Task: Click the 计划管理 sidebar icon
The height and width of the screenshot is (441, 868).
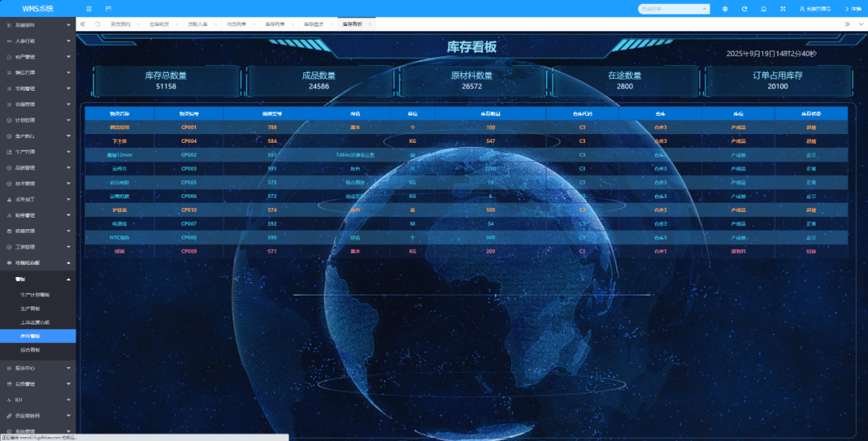Action: (9, 120)
